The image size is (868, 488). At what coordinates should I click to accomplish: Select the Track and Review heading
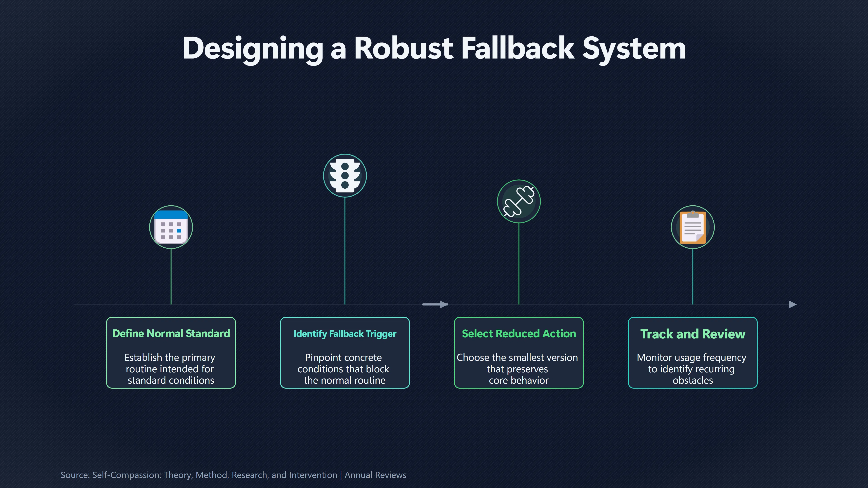point(692,334)
